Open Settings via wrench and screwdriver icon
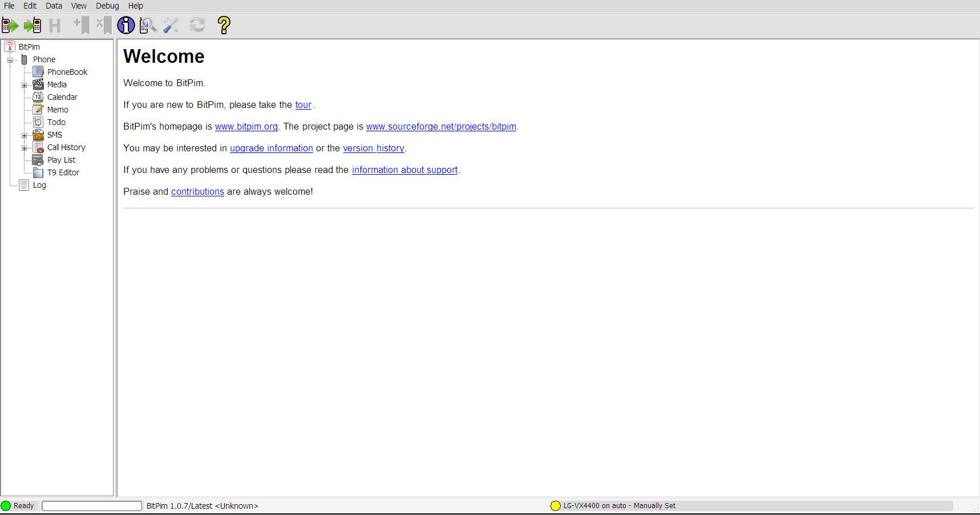 click(x=171, y=25)
